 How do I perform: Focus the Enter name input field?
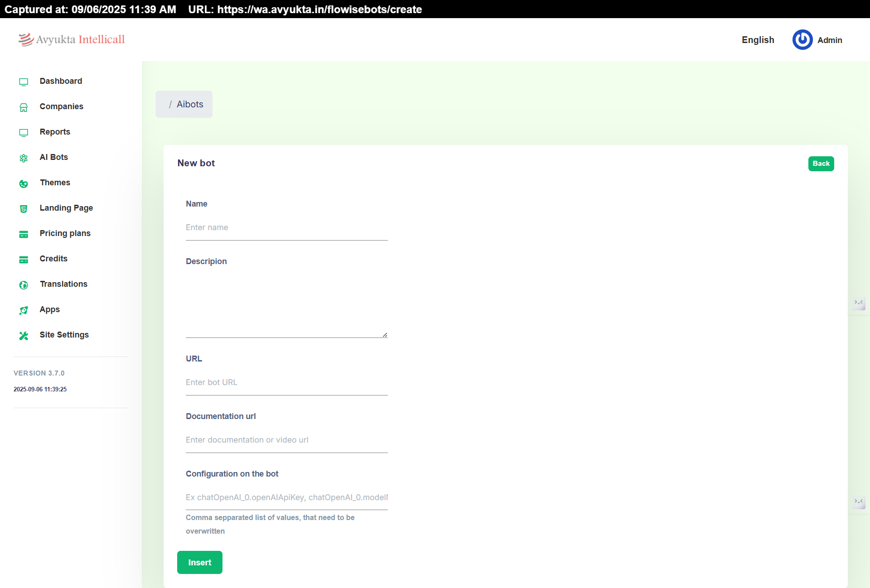coord(286,227)
